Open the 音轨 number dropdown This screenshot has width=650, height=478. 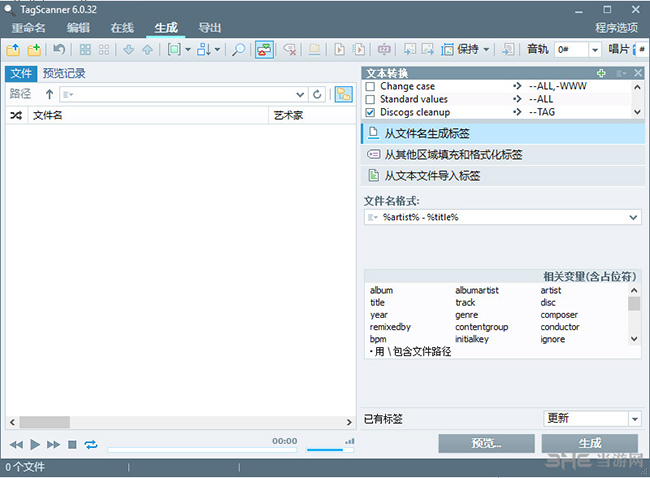(595, 50)
